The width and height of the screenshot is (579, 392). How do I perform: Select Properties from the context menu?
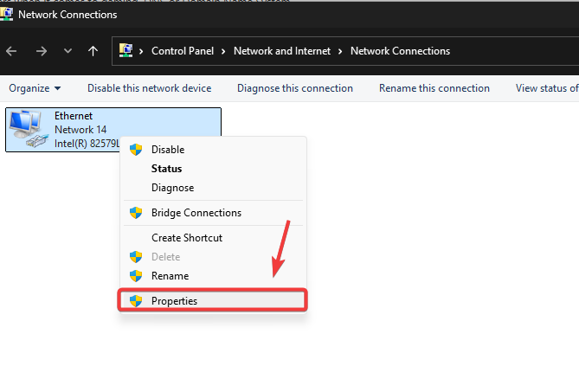tap(174, 301)
